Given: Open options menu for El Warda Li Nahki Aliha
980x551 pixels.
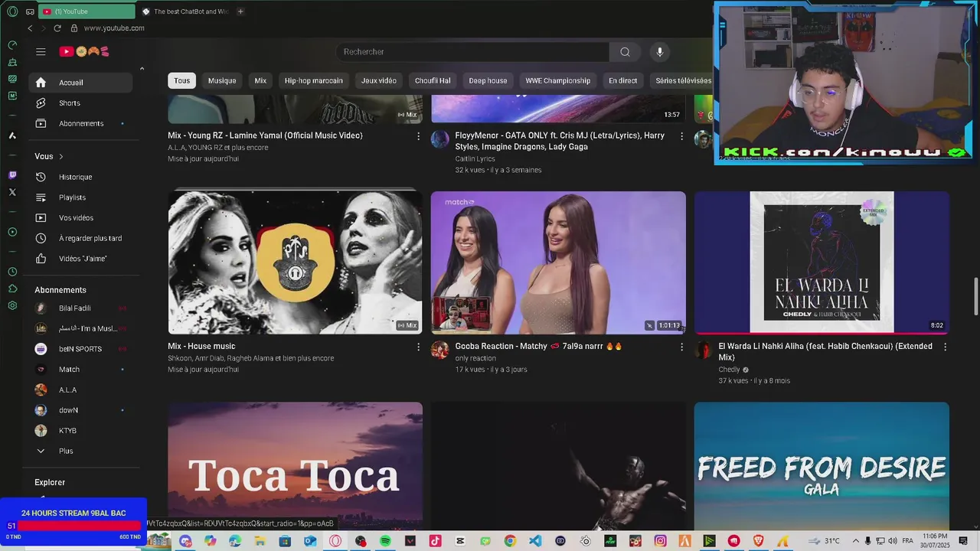Looking at the screenshot, I should point(945,347).
